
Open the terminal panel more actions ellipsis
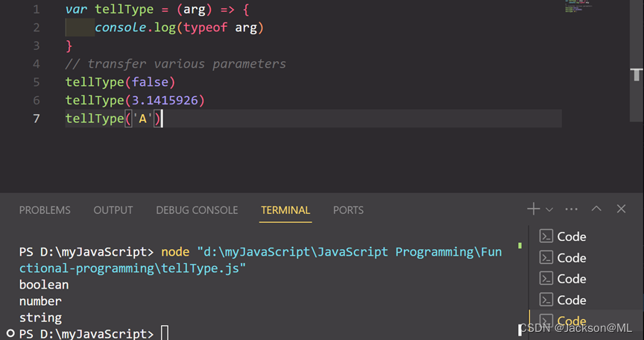(572, 210)
